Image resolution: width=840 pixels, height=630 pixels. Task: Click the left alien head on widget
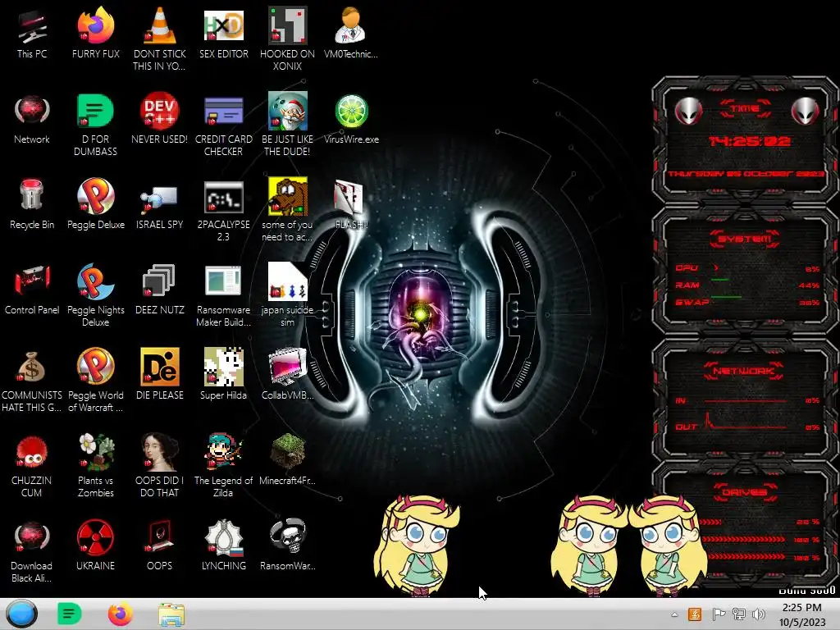click(x=688, y=111)
